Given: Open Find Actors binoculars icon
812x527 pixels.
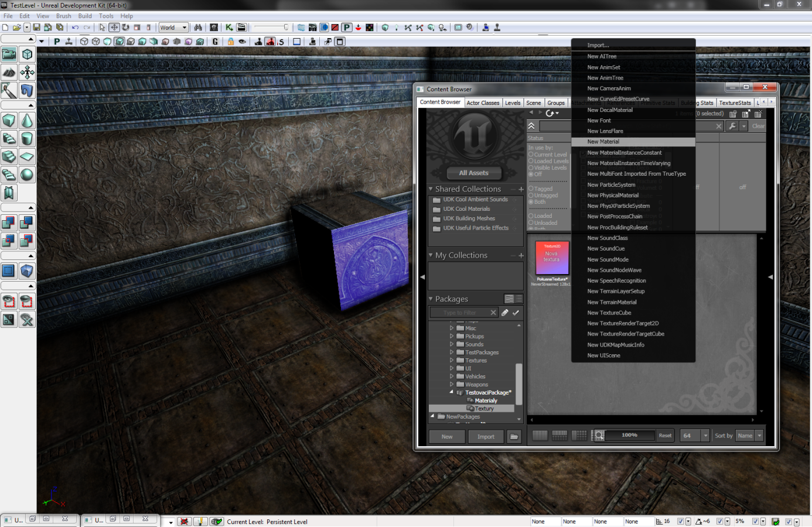Looking at the screenshot, I should tap(198, 28).
